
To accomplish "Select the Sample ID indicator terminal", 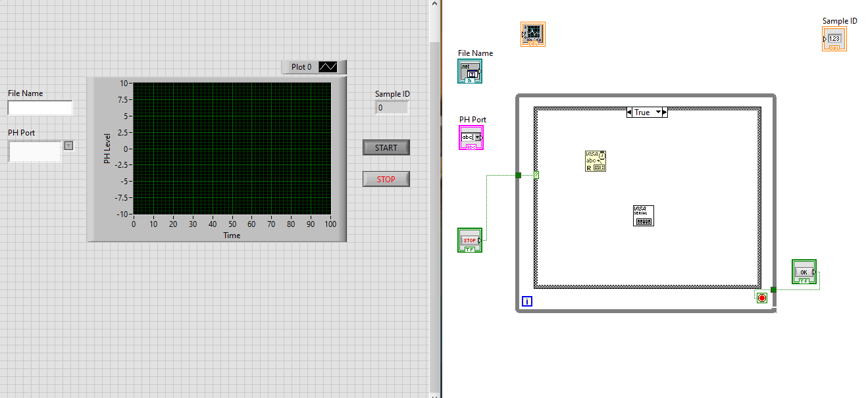I will [834, 39].
